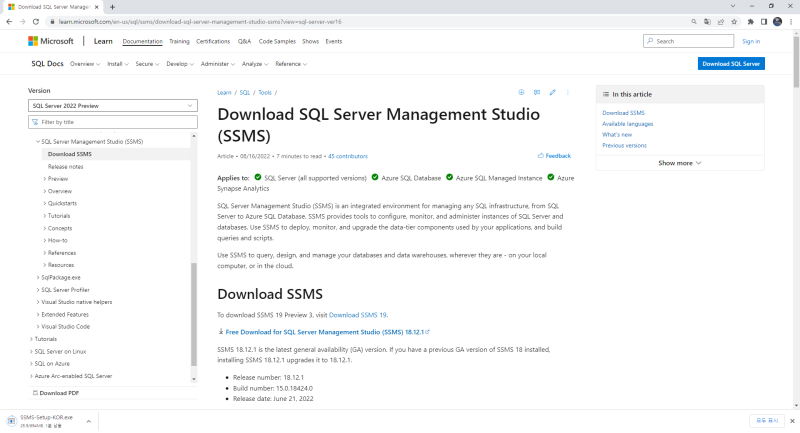This screenshot has width=800, height=433.
Task: Click Available languages in article outline
Action: click(x=628, y=124)
